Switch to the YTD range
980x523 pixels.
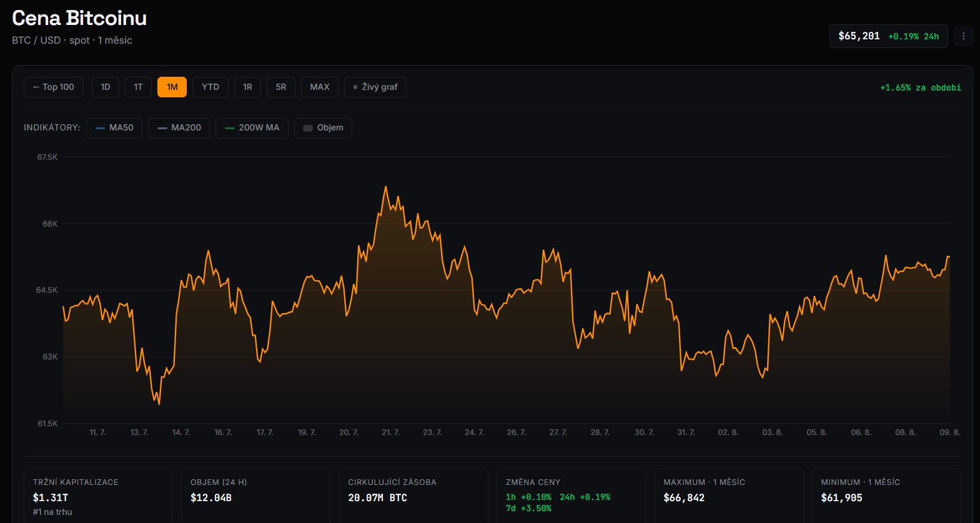[210, 87]
